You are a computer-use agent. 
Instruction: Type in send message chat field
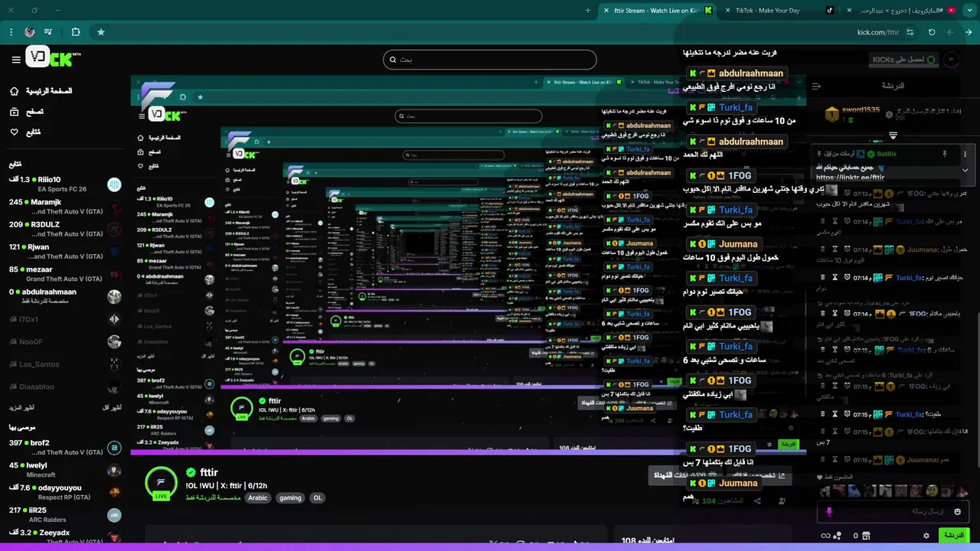click(893, 511)
